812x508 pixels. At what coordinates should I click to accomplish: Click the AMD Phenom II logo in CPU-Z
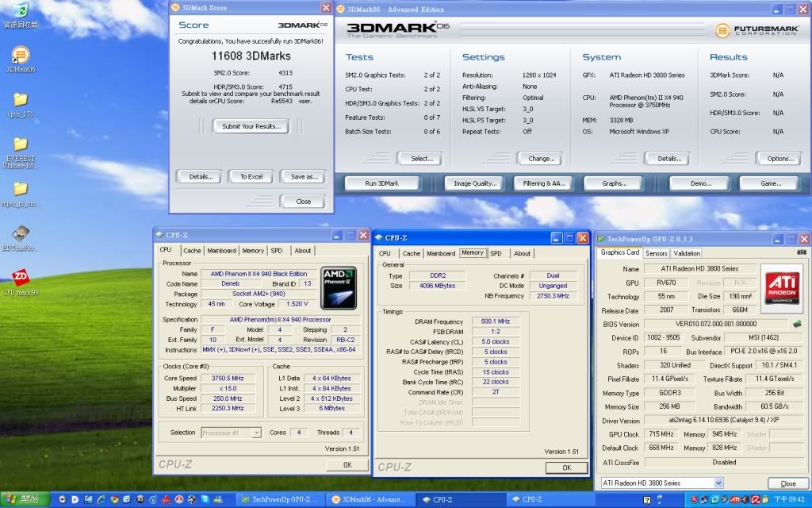coord(338,287)
